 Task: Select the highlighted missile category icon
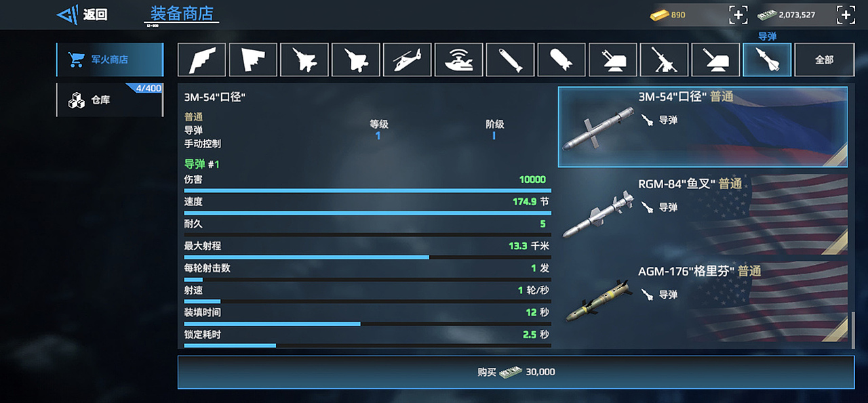click(767, 60)
